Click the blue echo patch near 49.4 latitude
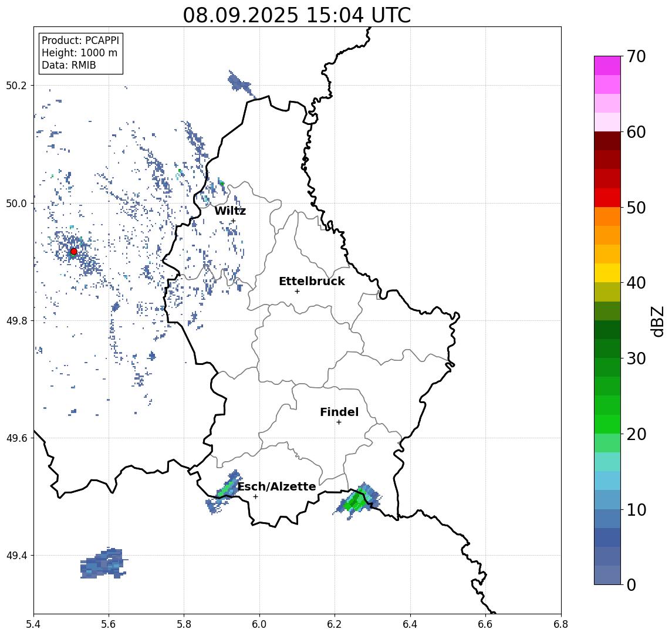Viewport: 672px width, 636px height. [103, 563]
